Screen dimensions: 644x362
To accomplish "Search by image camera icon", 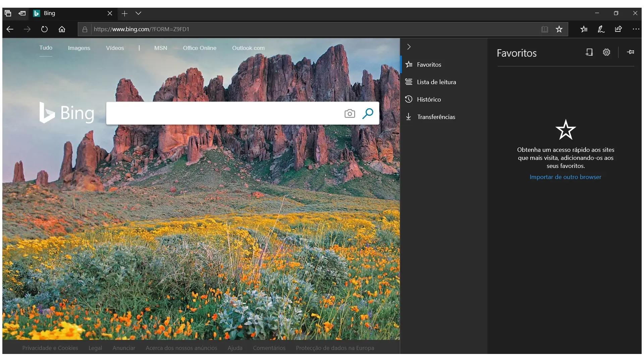I will [350, 114].
